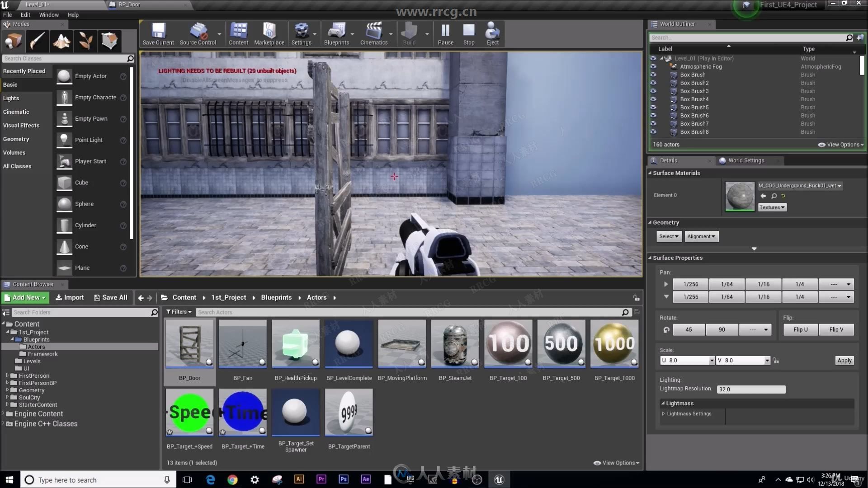Click the Flip U button in Surface Properties
Viewport: 868px width, 488px height.
coord(799,329)
